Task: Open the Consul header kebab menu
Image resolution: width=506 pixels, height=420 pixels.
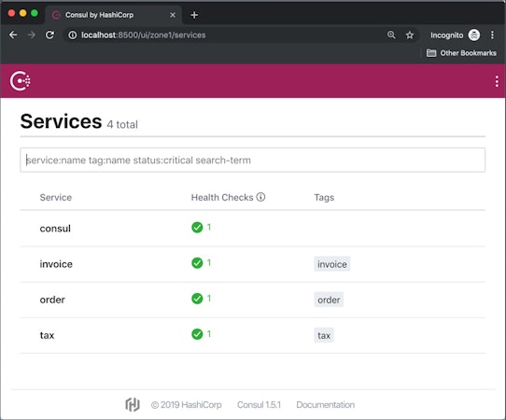Action: pyautogui.click(x=497, y=81)
